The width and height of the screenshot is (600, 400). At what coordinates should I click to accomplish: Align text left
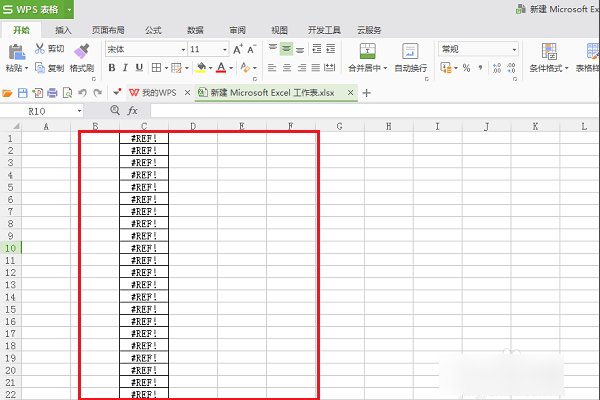point(272,68)
